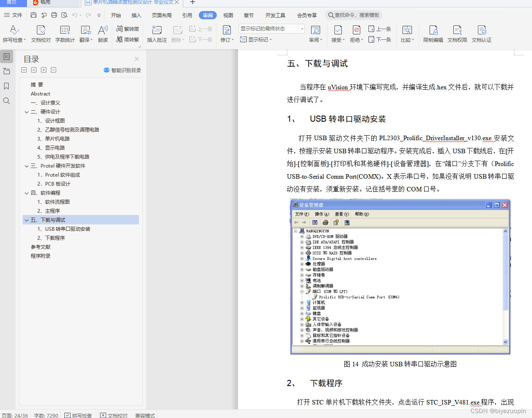The image size is (532, 418).
Task: Convert text with 繁转简
Action: [x=127, y=29]
